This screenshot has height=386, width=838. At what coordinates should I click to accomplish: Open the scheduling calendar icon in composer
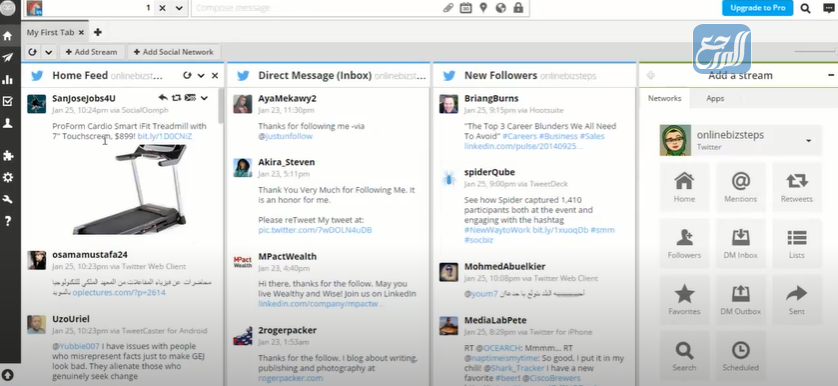coord(465,8)
